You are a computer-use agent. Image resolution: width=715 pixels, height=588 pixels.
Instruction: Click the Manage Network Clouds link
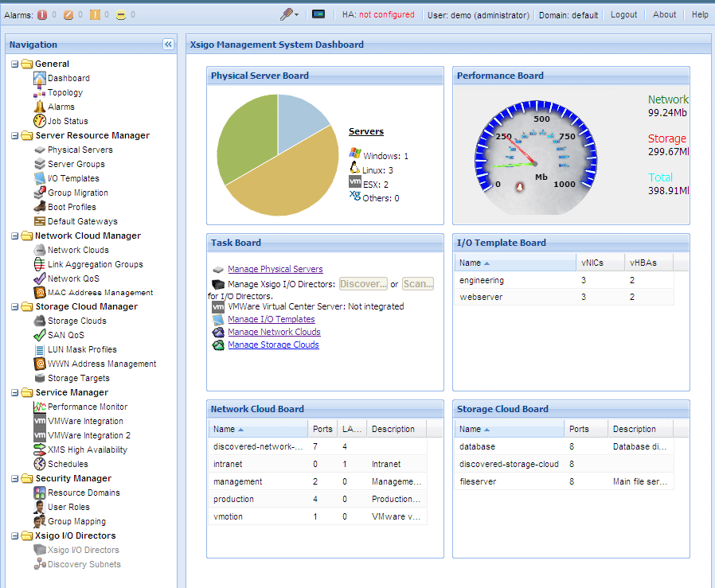pos(274,332)
